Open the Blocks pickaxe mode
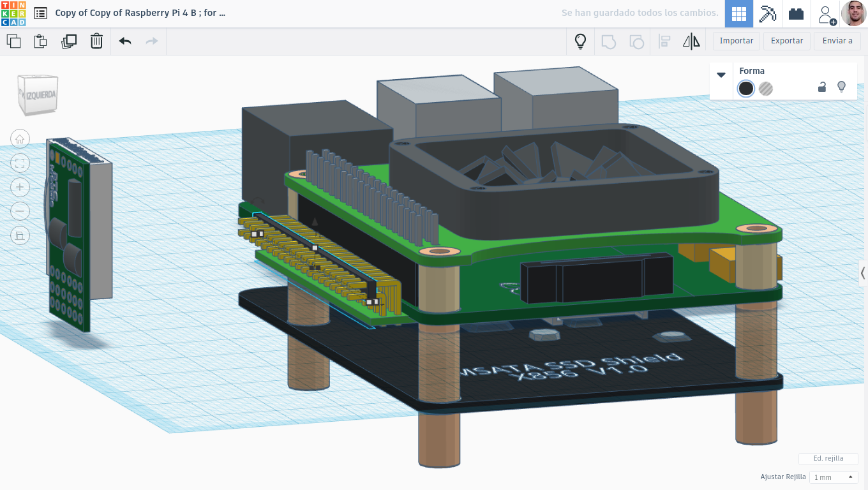Screen dimensions: 868x490 (x=768, y=13)
